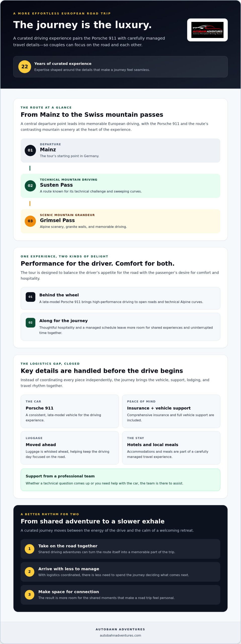Open the autobahnadventures.com footer link
This screenshot has height=644, width=241.
point(120,635)
